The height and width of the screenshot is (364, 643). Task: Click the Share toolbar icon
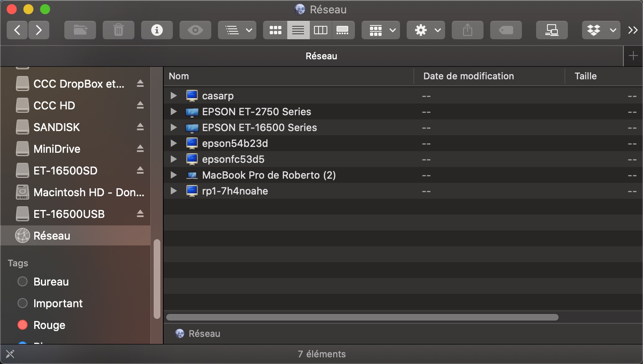click(x=468, y=30)
